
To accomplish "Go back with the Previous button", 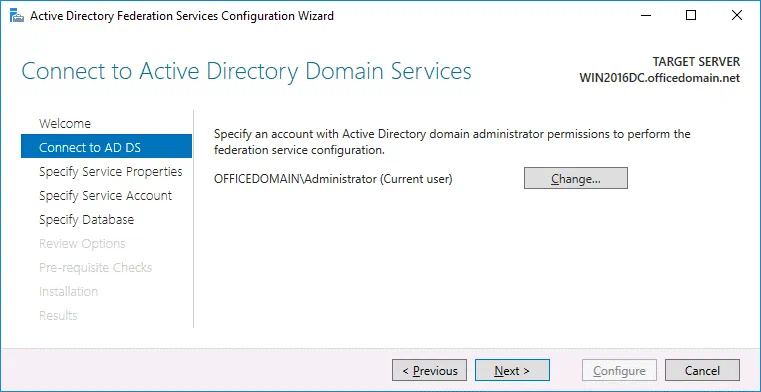I will (x=430, y=370).
